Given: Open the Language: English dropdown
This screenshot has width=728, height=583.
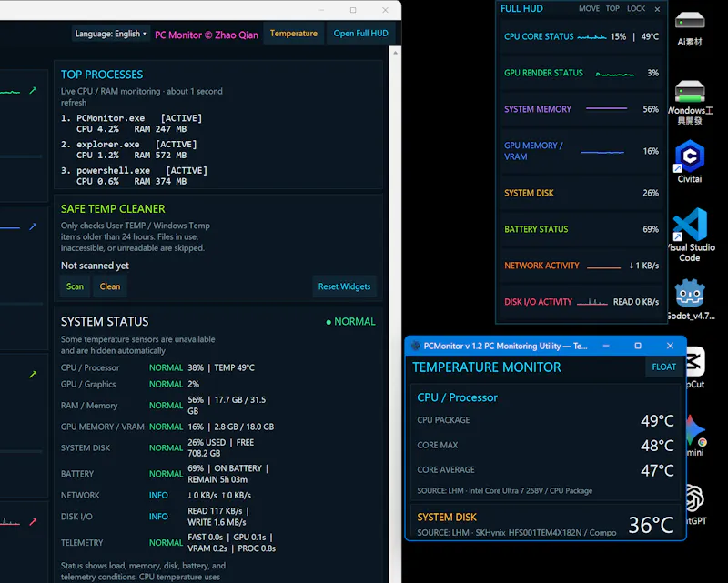Looking at the screenshot, I should [x=110, y=34].
